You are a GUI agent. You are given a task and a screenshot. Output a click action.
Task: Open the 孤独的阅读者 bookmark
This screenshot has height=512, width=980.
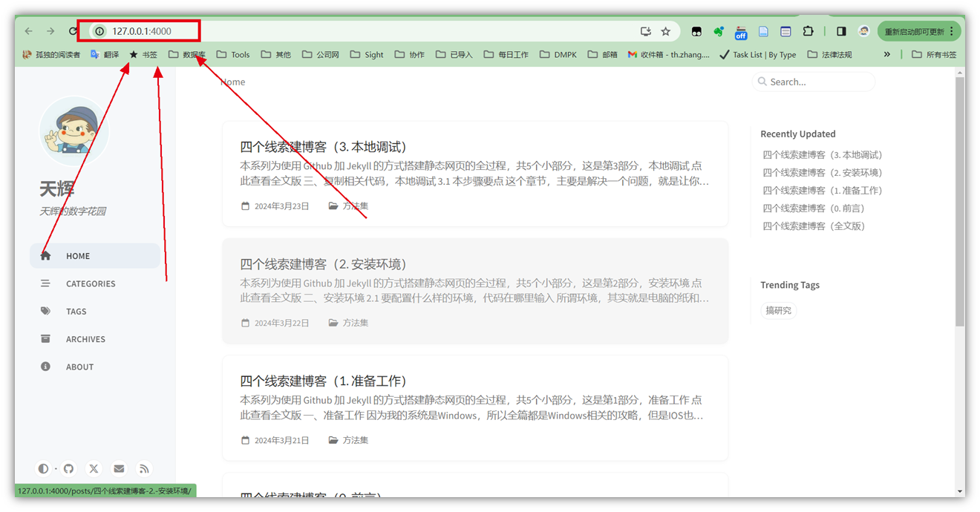[51, 54]
